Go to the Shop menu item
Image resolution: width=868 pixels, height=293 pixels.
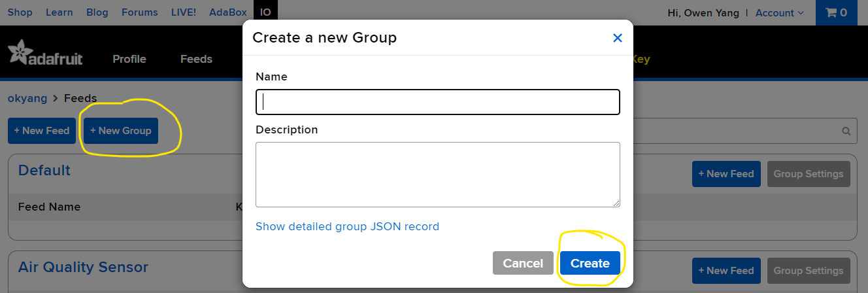click(20, 12)
